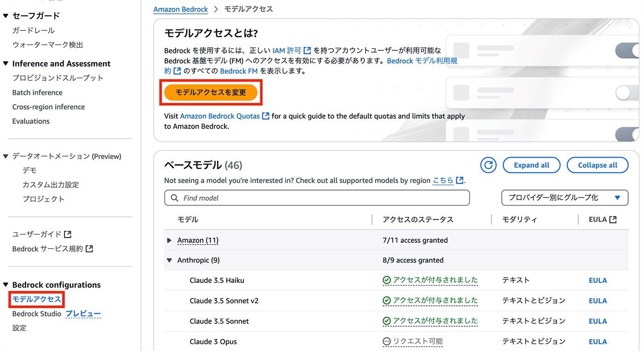Click the Expand all button
This screenshot has width=644, height=351.
[531, 165]
